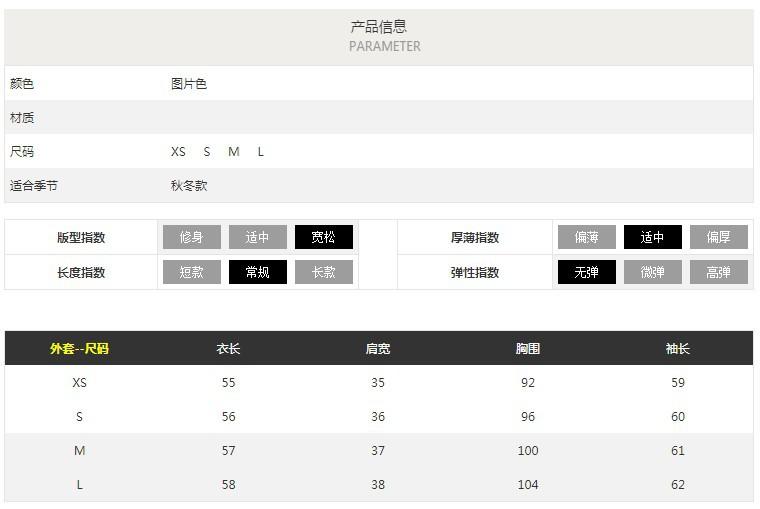Screen dimensions: 760x509
Task: Click the 长度指数 label
Action: point(81,272)
